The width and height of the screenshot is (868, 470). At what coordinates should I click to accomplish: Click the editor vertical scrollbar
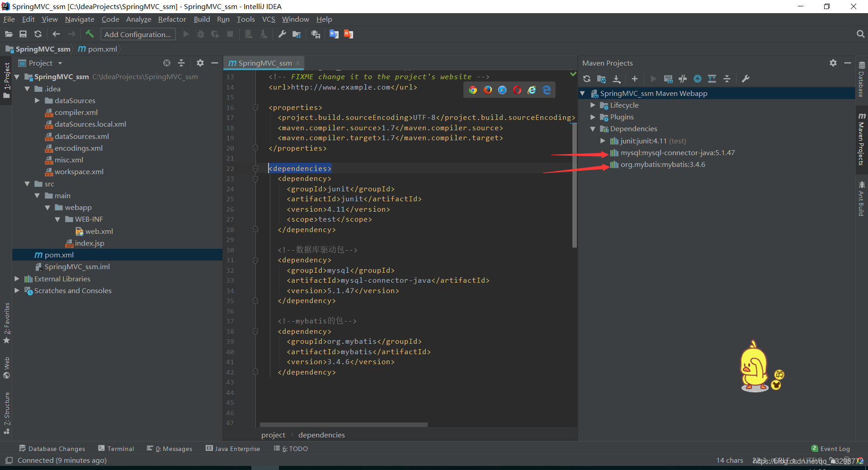(575, 185)
